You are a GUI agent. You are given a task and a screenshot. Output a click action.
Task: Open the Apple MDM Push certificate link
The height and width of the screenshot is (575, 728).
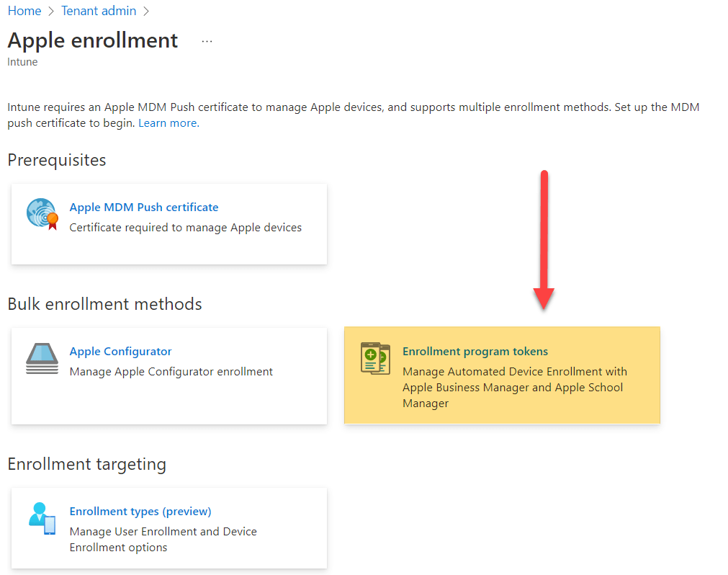tap(144, 208)
